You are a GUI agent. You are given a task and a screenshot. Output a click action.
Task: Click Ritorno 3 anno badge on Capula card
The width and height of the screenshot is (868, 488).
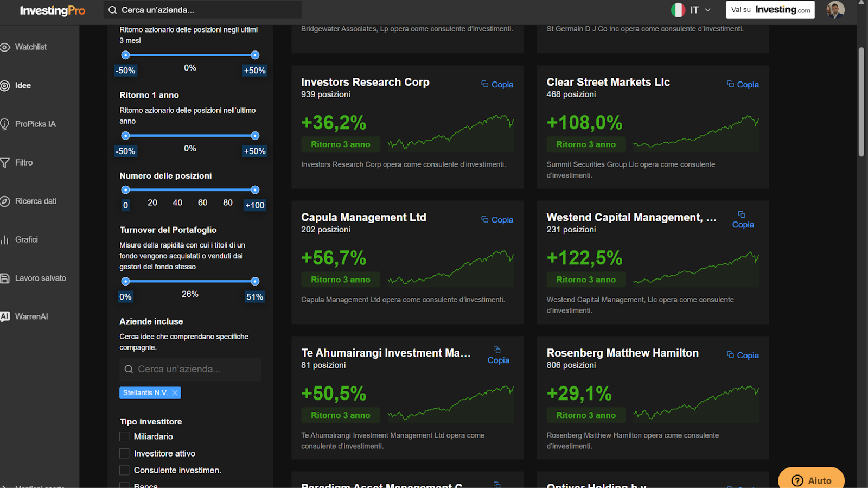click(341, 280)
